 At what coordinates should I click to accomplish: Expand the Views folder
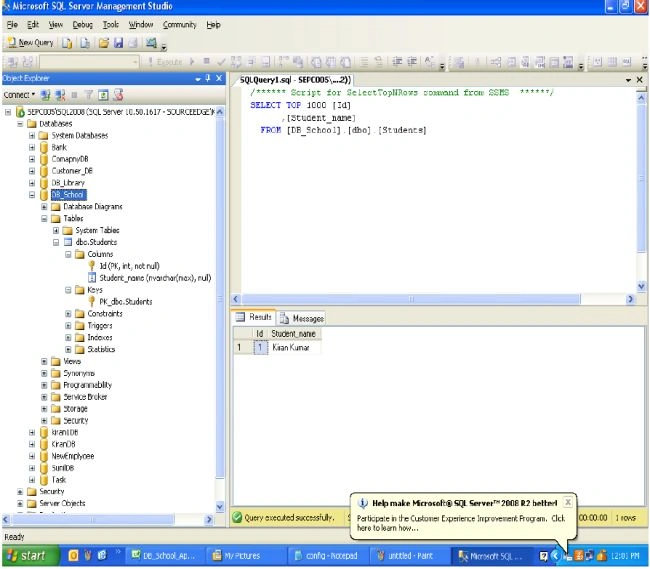44,361
